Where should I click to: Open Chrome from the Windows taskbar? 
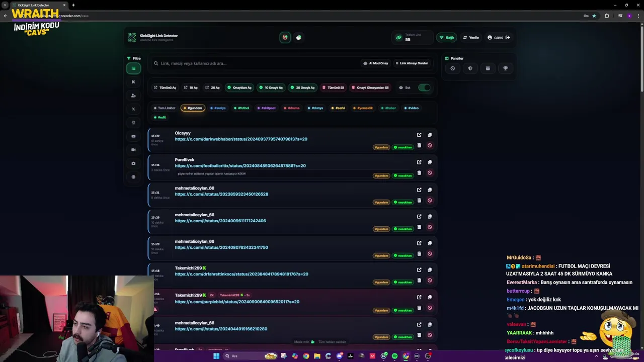(x=306, y=356)
